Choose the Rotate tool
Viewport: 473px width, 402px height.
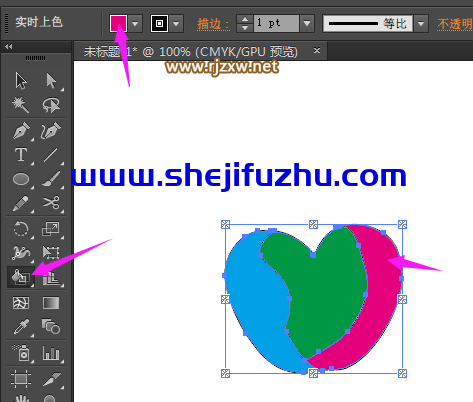pos(21,229)
